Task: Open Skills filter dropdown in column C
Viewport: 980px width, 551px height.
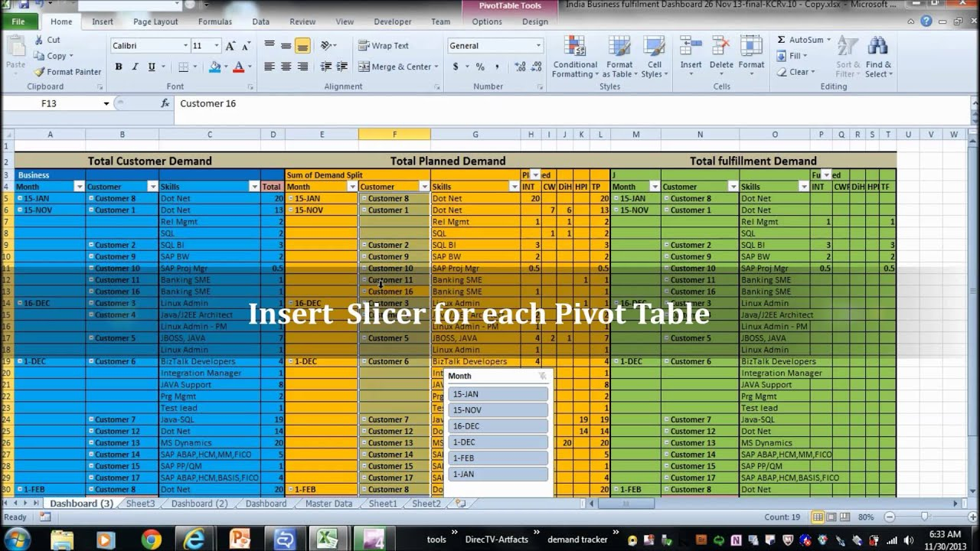Action: (254, 187)
